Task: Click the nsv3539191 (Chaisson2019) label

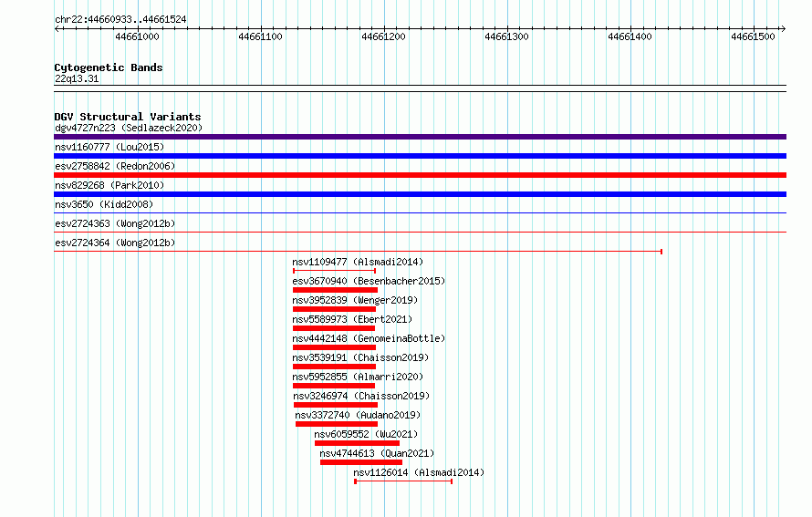Action: pos(360,357)
